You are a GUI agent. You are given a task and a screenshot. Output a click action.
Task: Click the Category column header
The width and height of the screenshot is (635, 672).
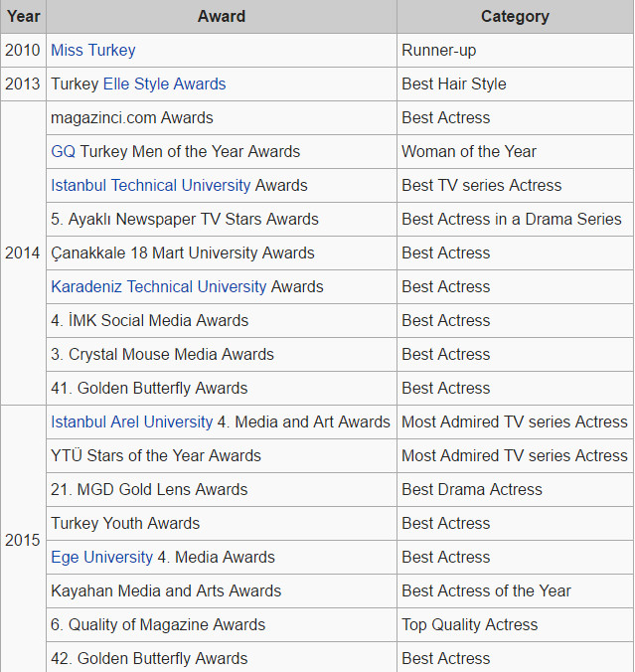tap(514, 17)
